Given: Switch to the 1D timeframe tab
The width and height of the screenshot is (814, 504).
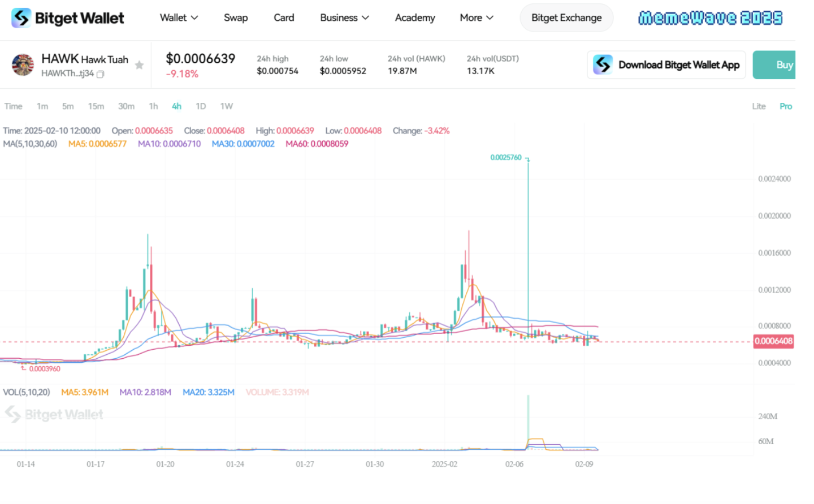Looking at the screenshot, I should tap(201, 106).
